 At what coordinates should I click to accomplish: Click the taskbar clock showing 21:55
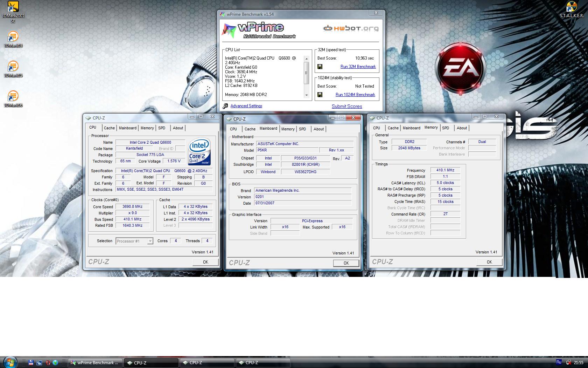[x=579, y=363]
